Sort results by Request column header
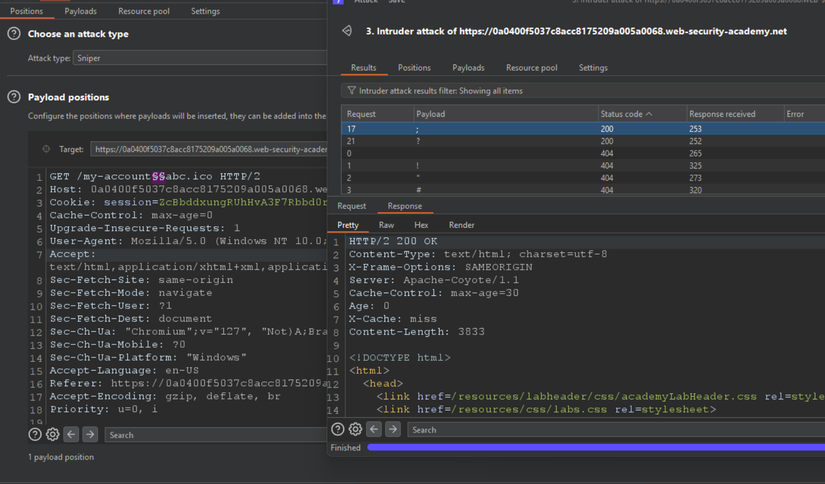This screenshot has height=484, width=825. (377, 114)
